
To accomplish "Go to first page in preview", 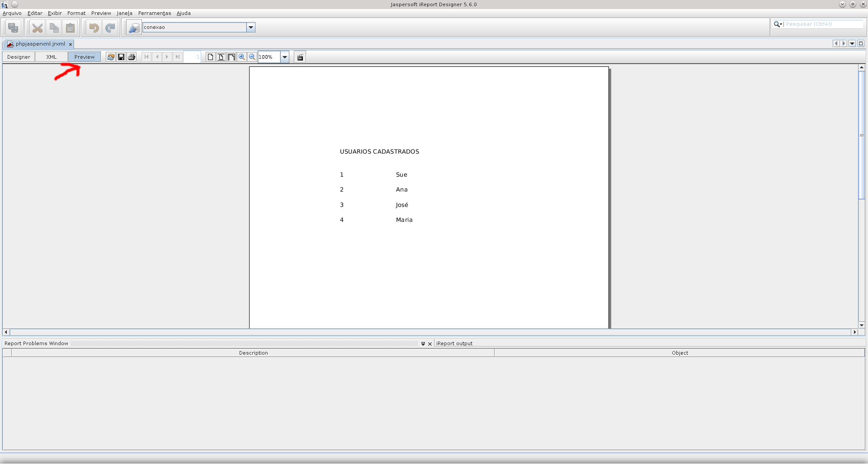I will coord(146,57).
